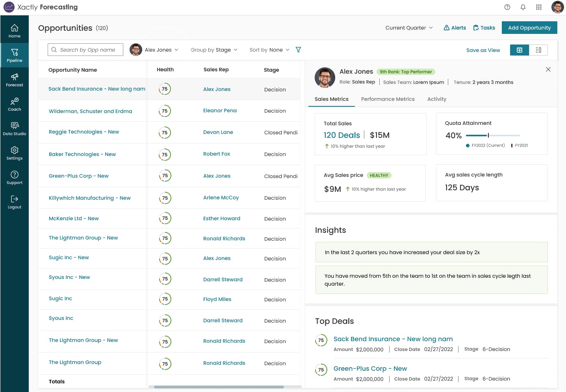Open the Alex Jones rep filter dropdown
The width and height of the screenshot is (566, 392).
pyautogui.click(x=154, y=50)
